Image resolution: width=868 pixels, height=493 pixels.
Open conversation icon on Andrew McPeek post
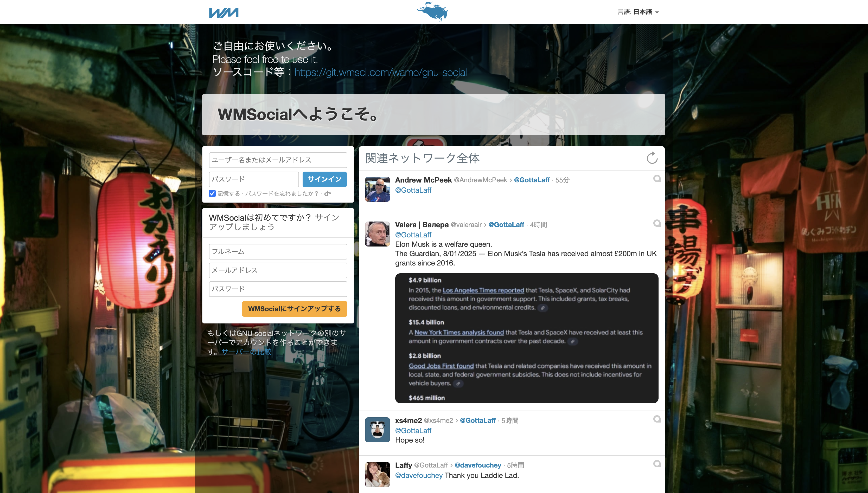pyautogui.click(x=656, y=178)
